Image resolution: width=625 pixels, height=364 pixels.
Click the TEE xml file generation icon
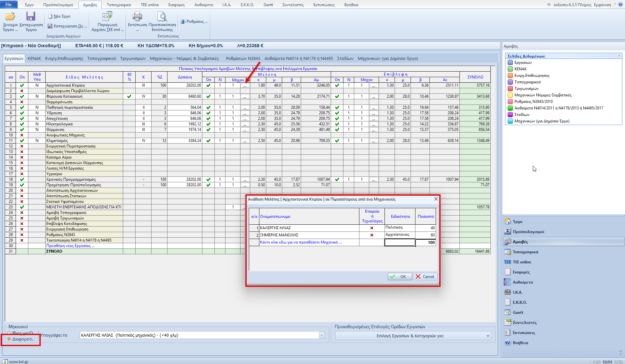[107, 17]
